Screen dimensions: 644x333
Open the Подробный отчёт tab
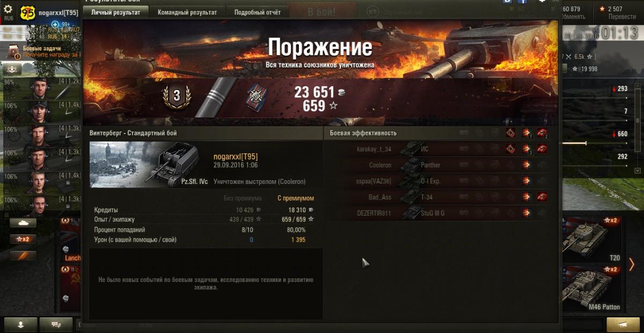coord(258,12)
